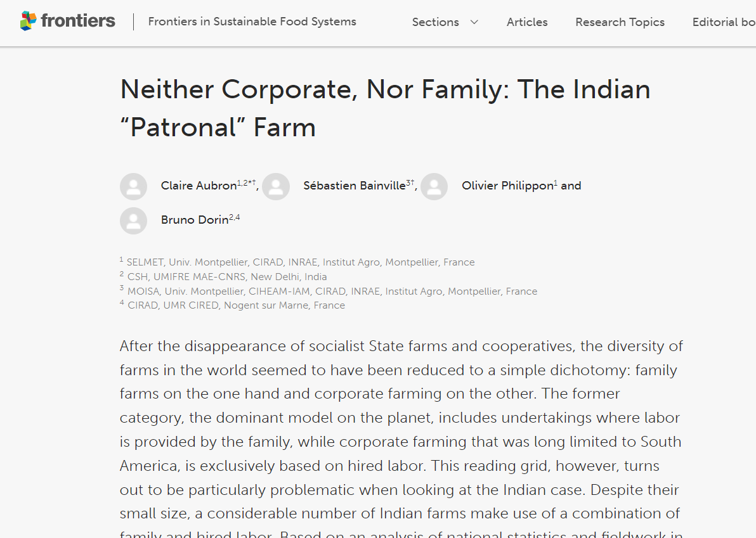Open Sébastien Bainville's profile avatar

[276, 186]
